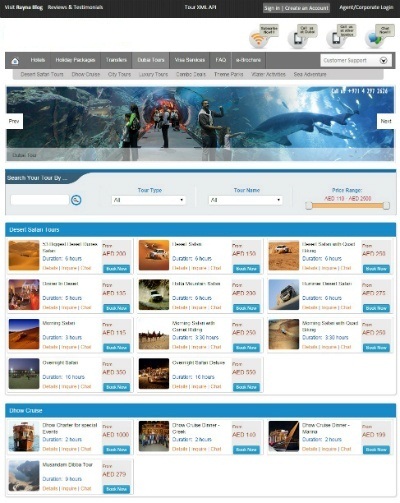Open Reviews & Testimonials link
The width and height of the screenshot is (400, 503).
pyautogui.click(x=75, y=7)
